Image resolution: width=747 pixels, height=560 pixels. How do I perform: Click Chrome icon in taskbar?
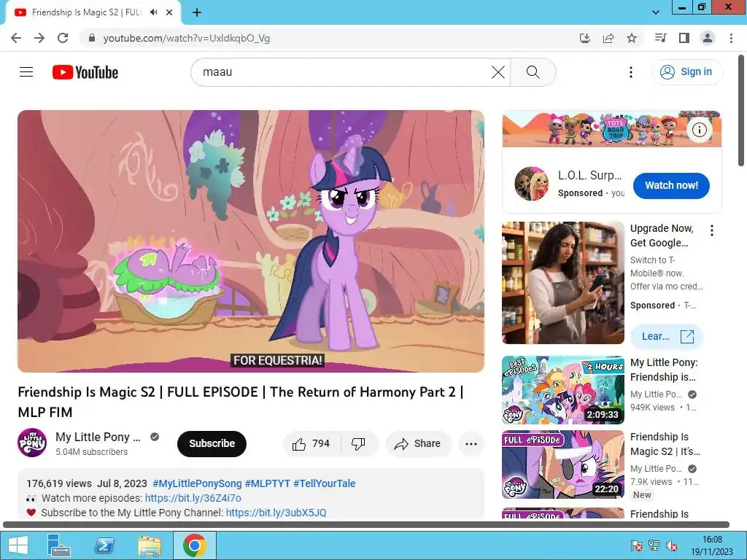click(x=194, y=545)
